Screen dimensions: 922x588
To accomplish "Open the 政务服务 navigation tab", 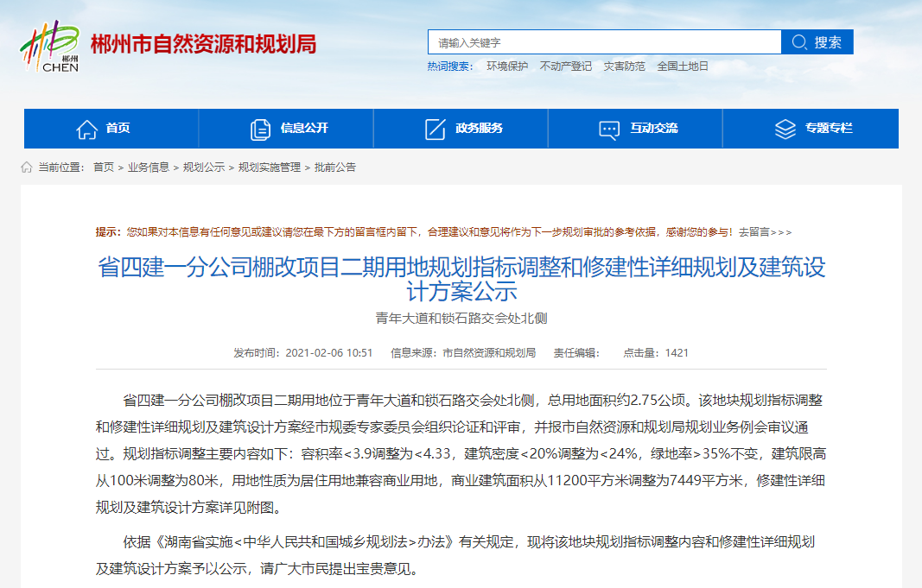I will point(461,129).
